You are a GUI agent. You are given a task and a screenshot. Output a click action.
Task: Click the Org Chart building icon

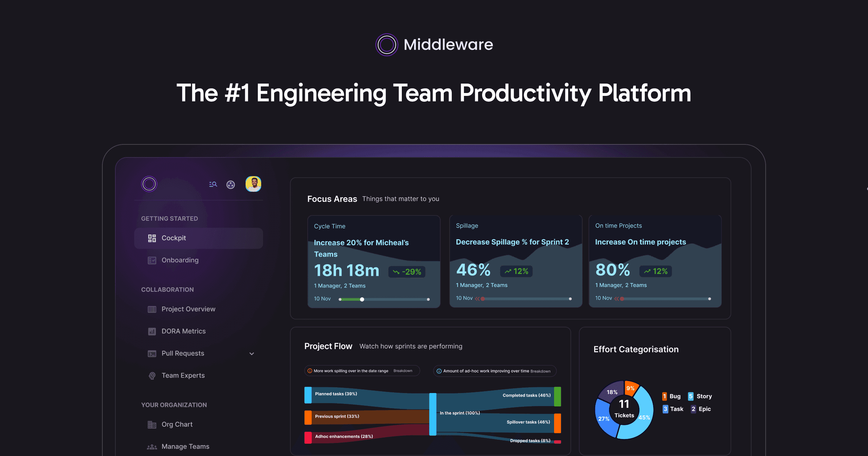point(152,425)
